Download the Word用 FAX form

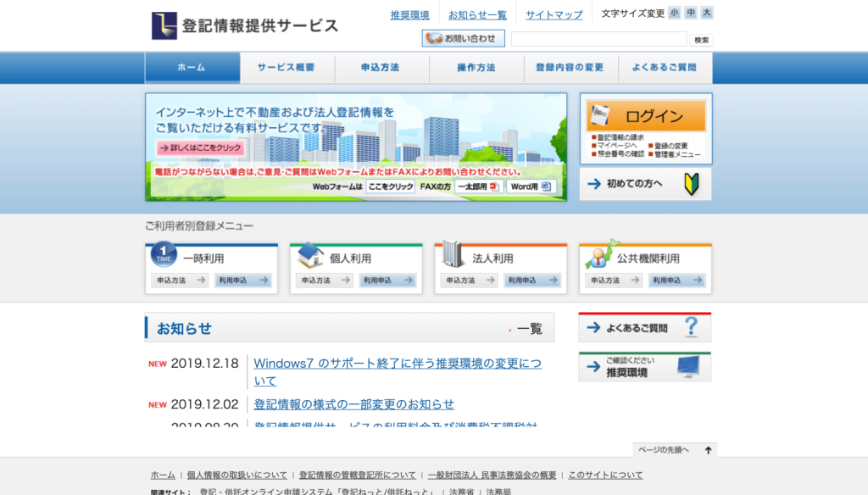point(531,186)
